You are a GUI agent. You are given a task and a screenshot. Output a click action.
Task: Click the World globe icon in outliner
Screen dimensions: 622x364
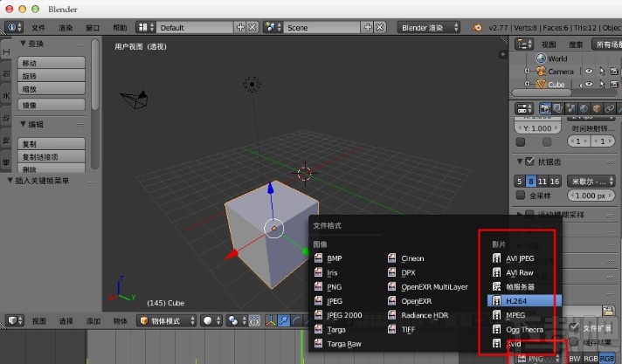541,58
